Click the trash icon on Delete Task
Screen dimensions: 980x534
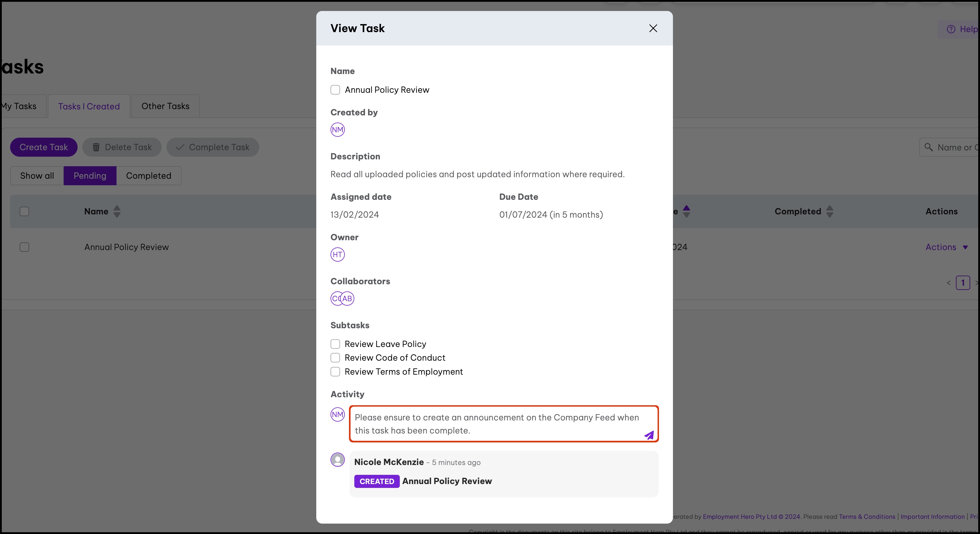click(96, 147)
